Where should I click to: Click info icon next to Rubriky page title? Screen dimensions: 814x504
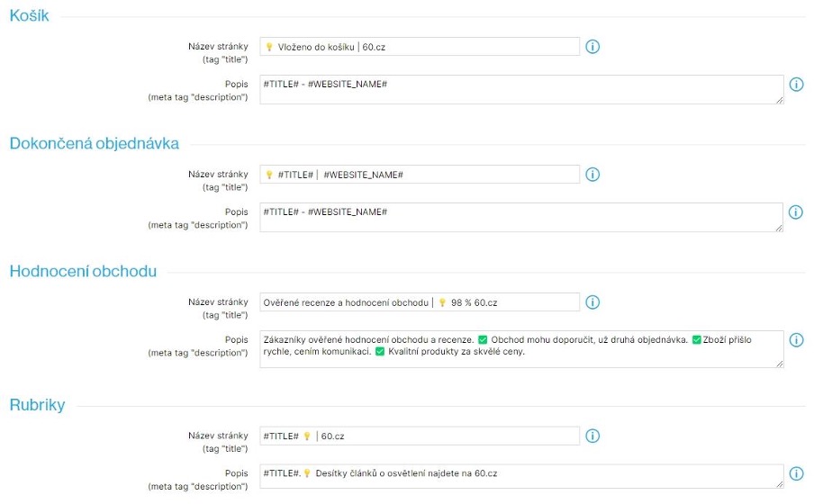592,436
